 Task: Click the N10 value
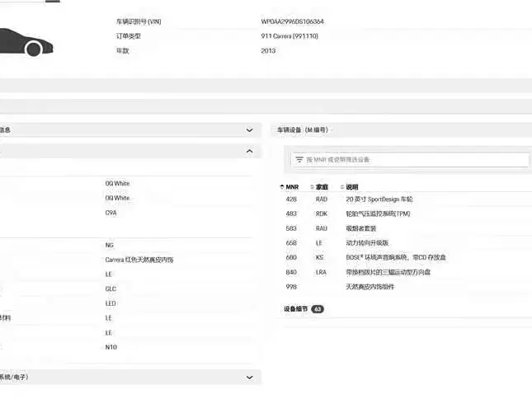pos(111,347)
